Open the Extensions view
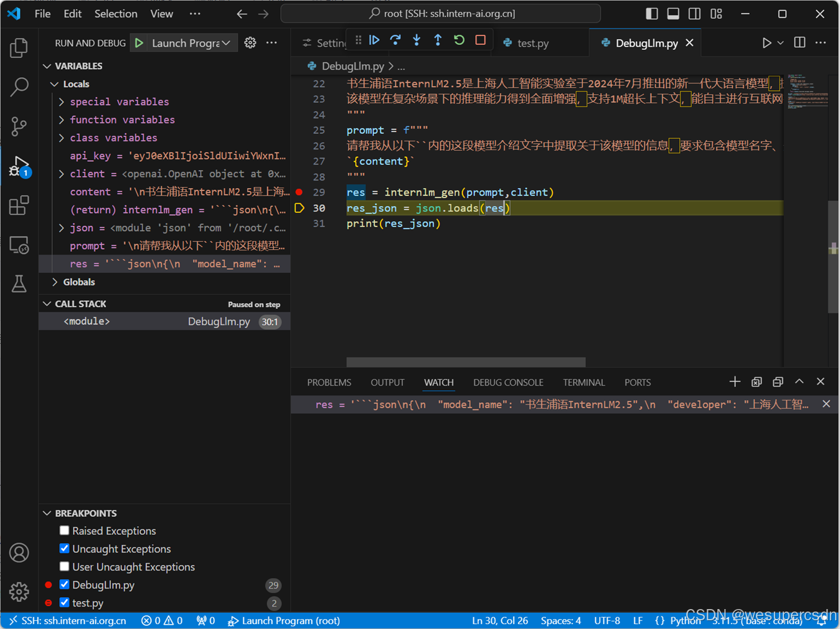This screenshot has width=840, height=629. tap(19, 206)
